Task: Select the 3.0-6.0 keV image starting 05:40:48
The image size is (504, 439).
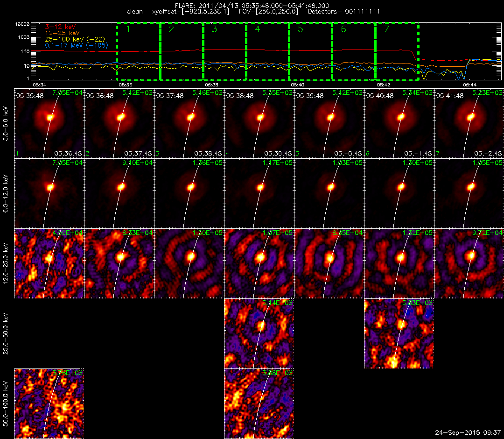Action: pos(399,123)
